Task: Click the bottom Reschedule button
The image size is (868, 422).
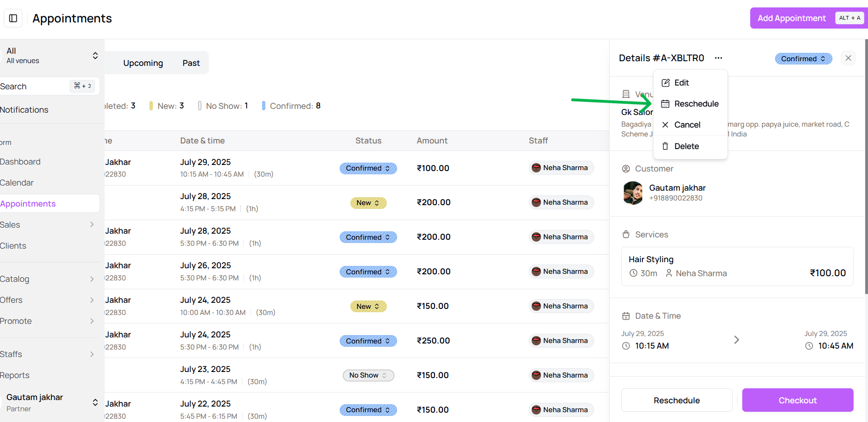Action: click(x=676, y=401)
